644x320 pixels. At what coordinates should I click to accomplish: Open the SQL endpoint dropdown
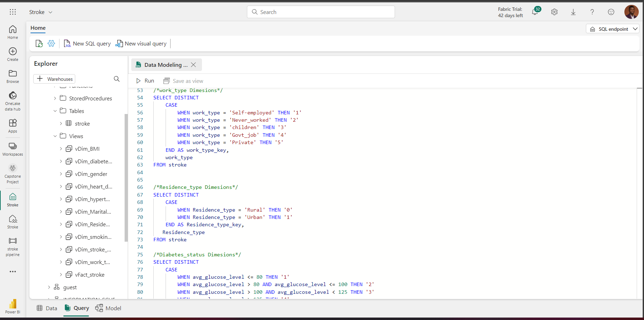pos(612,29)
